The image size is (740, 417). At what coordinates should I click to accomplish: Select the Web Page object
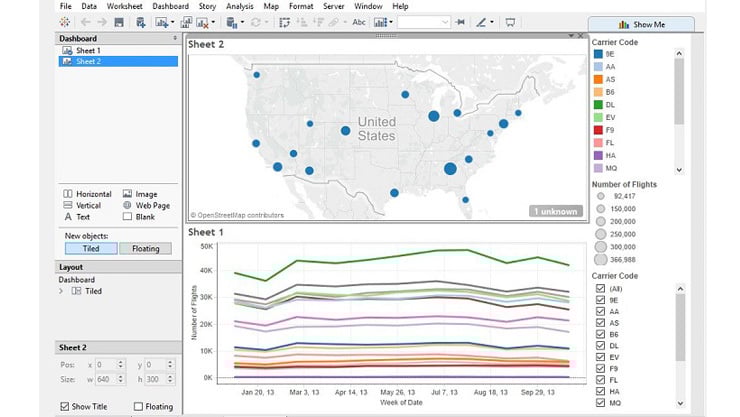coord(146,205)
